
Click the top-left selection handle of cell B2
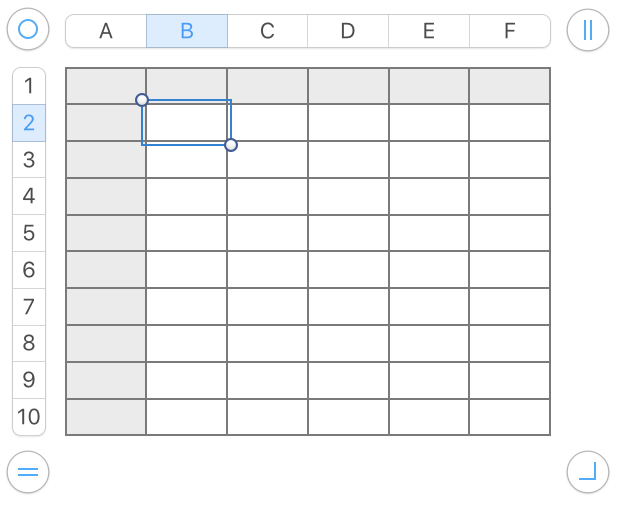(x=142, y=100)
